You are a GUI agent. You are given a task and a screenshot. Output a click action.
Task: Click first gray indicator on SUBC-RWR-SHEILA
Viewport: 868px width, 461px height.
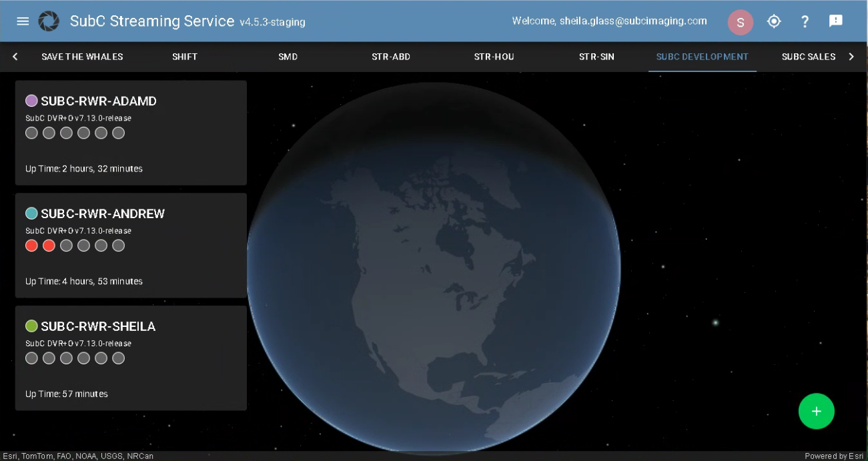click(x=31, y=358)
